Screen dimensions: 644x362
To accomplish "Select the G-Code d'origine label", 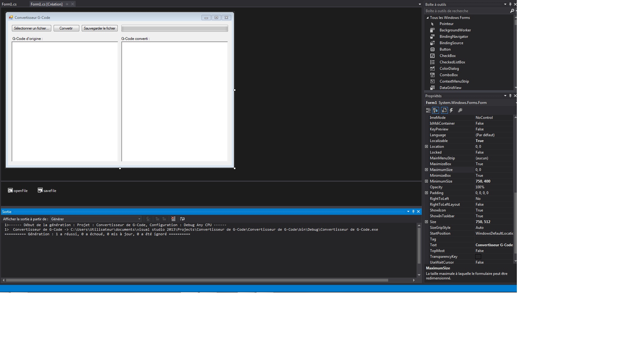I will pos(27,39).
